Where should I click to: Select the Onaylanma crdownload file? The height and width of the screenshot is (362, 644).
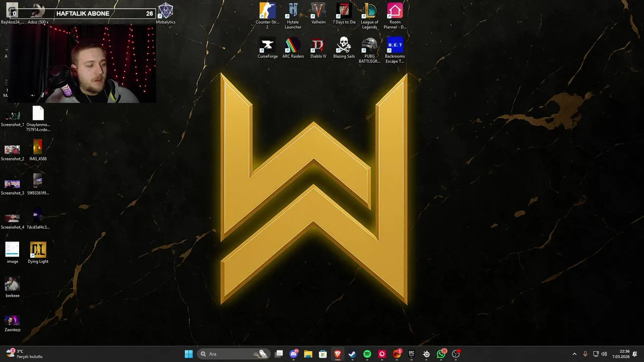[x=38, y=119]
